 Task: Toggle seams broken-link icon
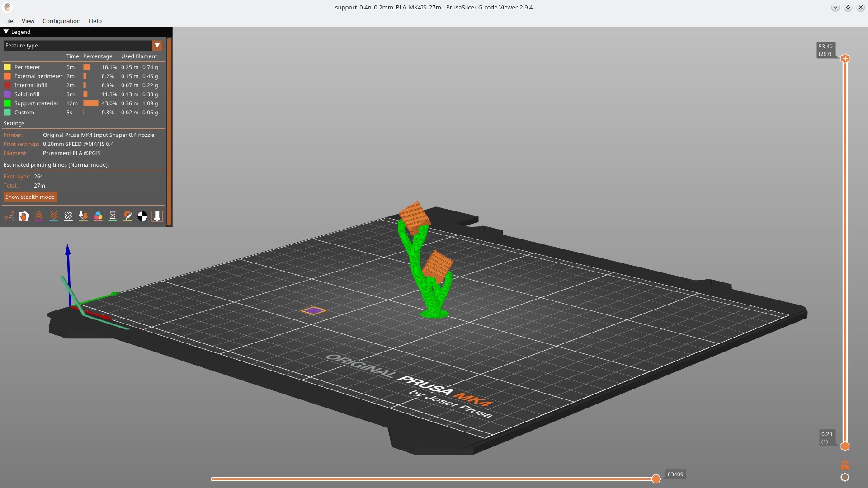[x=68, y=216]
